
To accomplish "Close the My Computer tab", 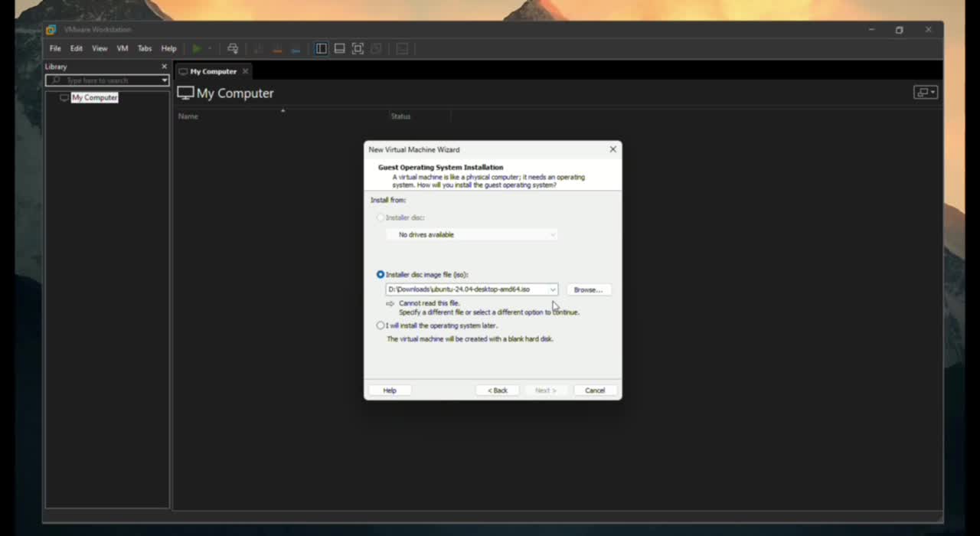I will click(x=245, y=71).
